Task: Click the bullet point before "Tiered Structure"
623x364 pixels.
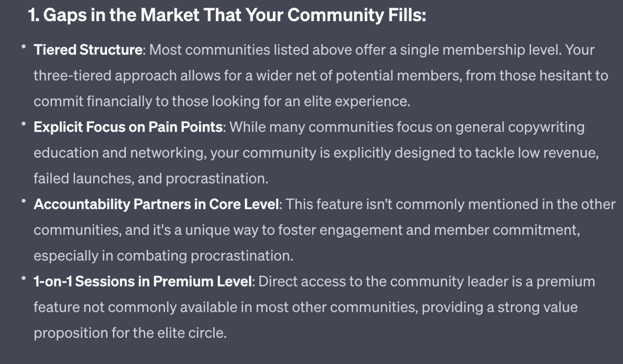Action: pyautogui.click(x=24, y=47)
